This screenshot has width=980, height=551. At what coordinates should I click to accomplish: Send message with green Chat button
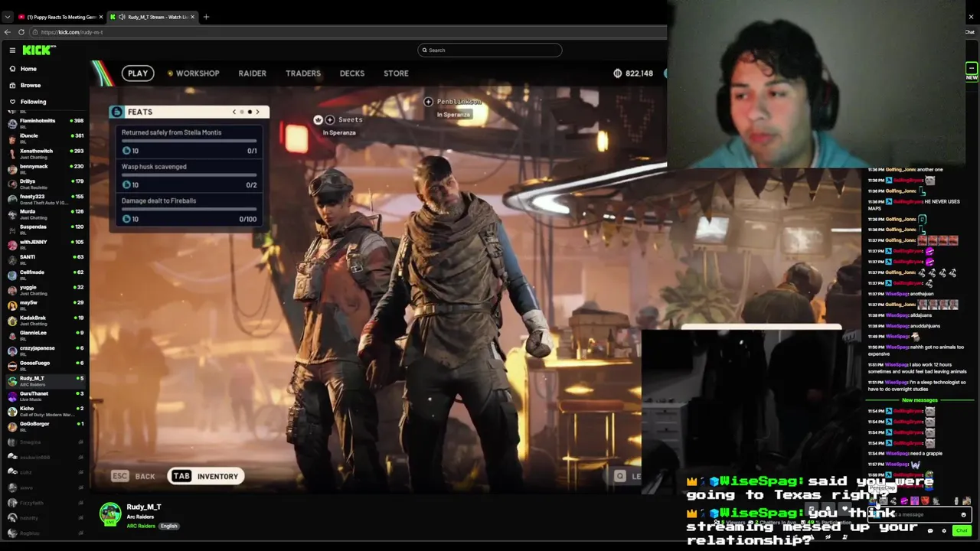pos(962,530)
